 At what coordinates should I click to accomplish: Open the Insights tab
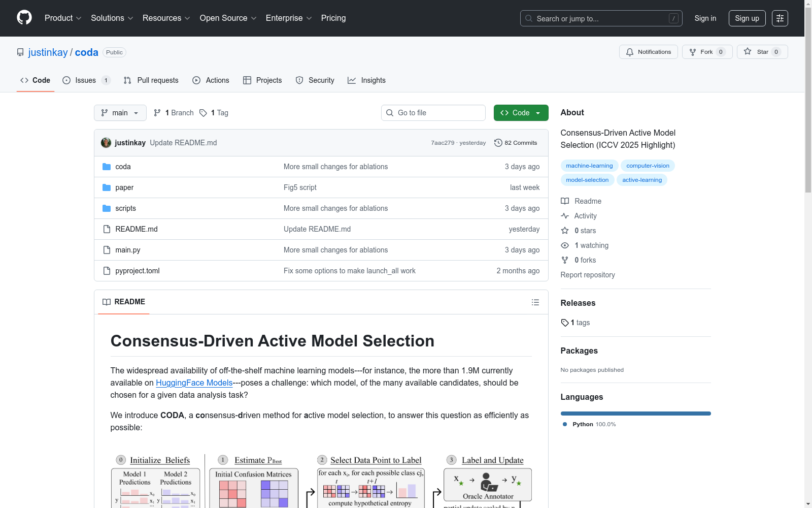tap(366, 80)
